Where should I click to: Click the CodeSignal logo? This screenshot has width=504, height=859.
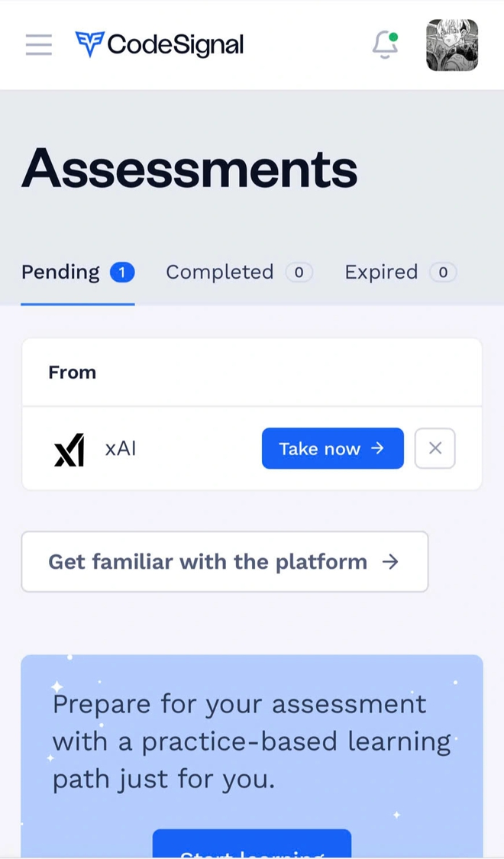[x=160, y=44]
